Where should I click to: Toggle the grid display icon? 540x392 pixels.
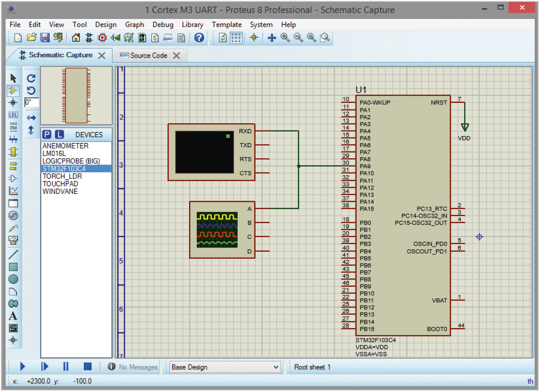pyautogui.click(x=236, y=37)
